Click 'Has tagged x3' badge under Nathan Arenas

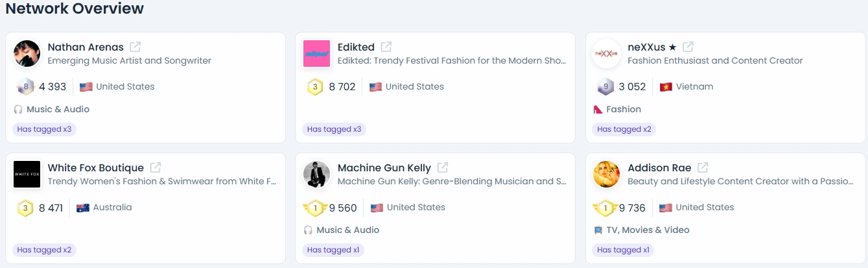44,129
